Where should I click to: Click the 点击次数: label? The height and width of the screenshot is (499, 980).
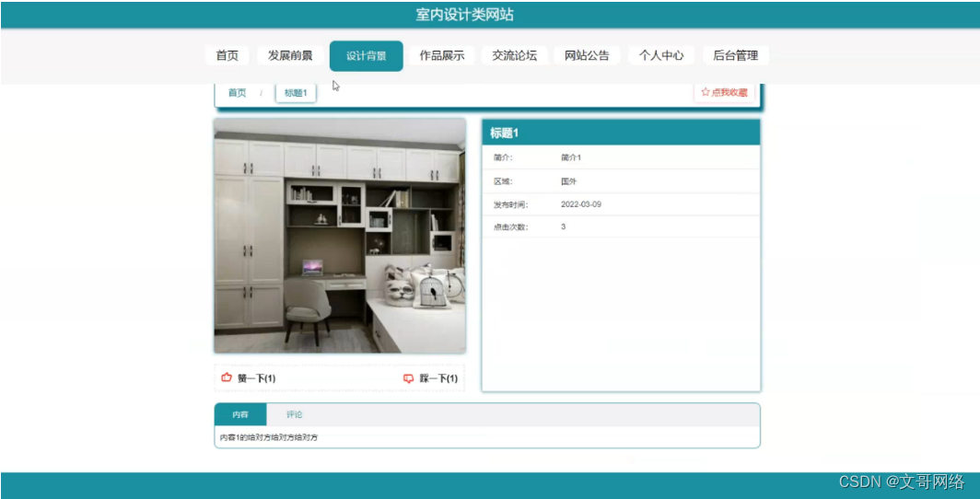(x=510, y=227)
